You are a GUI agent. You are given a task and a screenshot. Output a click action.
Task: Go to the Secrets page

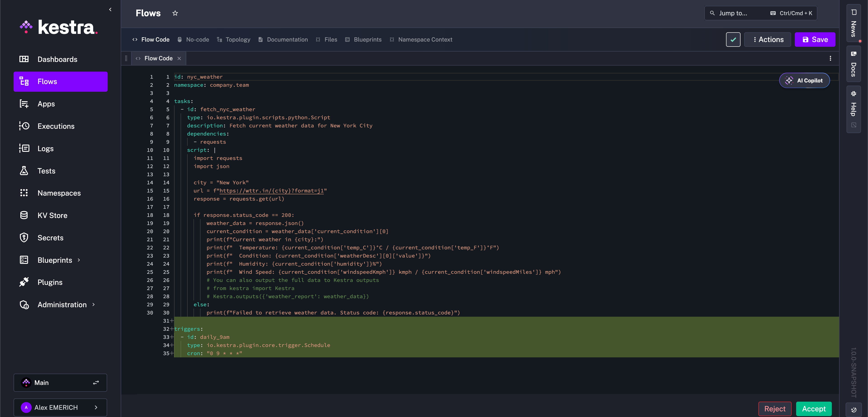click(x=50, y=238)
